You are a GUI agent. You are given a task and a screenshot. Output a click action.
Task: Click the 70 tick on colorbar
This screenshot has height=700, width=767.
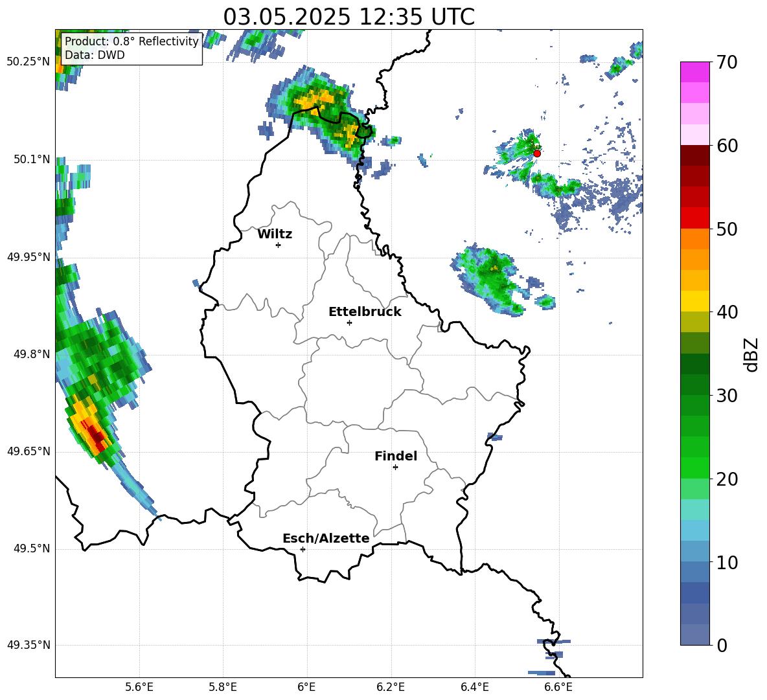point(727,62)
